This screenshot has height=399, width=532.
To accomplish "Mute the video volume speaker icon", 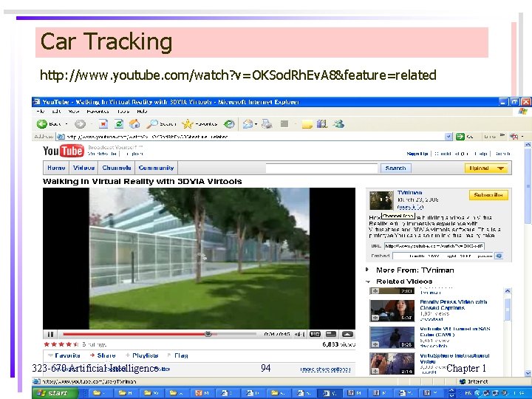I will (299, 335).
